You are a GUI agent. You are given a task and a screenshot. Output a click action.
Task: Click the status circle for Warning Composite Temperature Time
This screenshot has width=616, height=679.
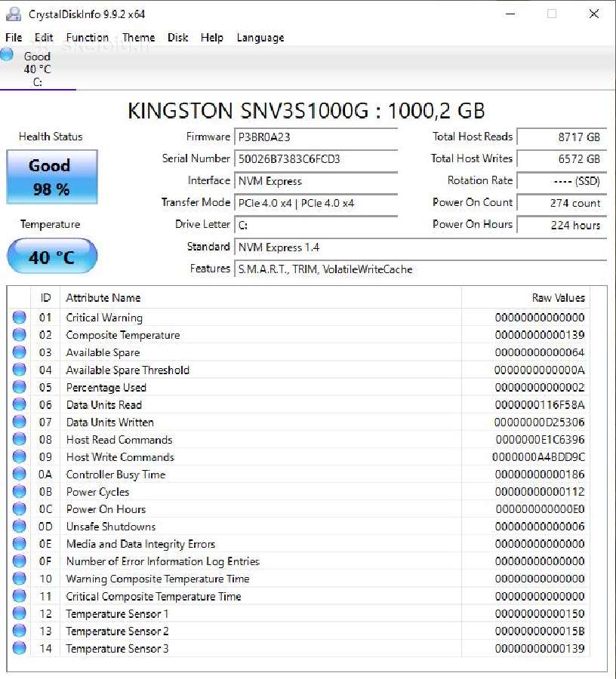pyautogui.click(x=19, y=579)
